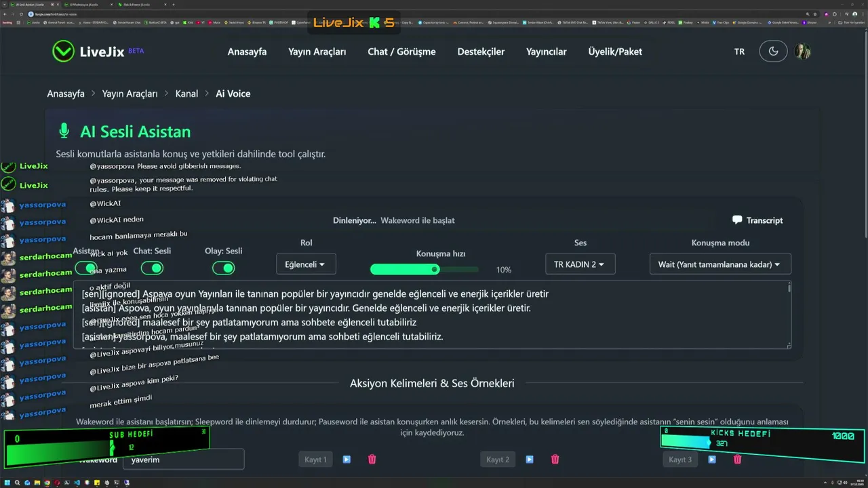Image resolution: width=868 pixels, height=488 pixels.
Task: Toggle the Asistan switch
Action: [x=86, y=268]
